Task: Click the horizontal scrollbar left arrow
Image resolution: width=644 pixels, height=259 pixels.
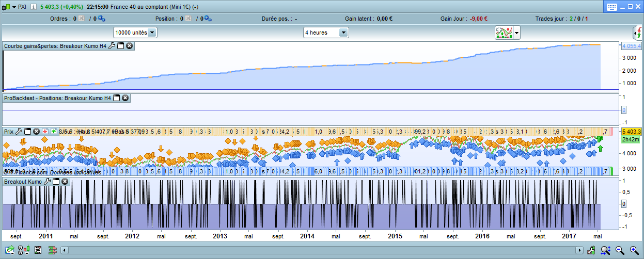Action: point(65,250)
